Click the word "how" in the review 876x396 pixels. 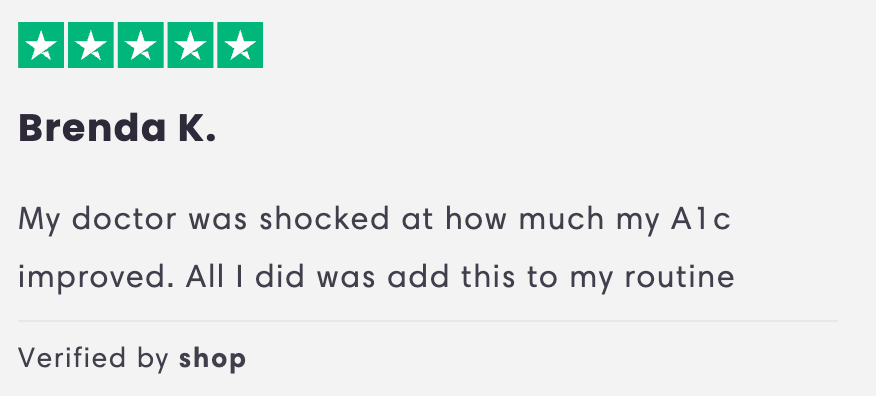[x=475, y=218]
